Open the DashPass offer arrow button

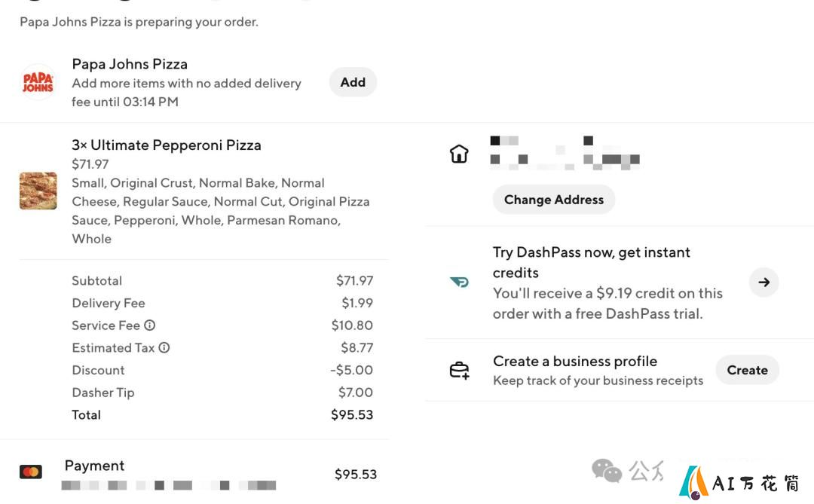[764, 283]
